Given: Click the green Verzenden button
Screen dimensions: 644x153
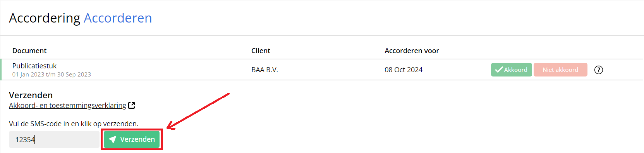Looking at the screenshot, I should point(132,139).
